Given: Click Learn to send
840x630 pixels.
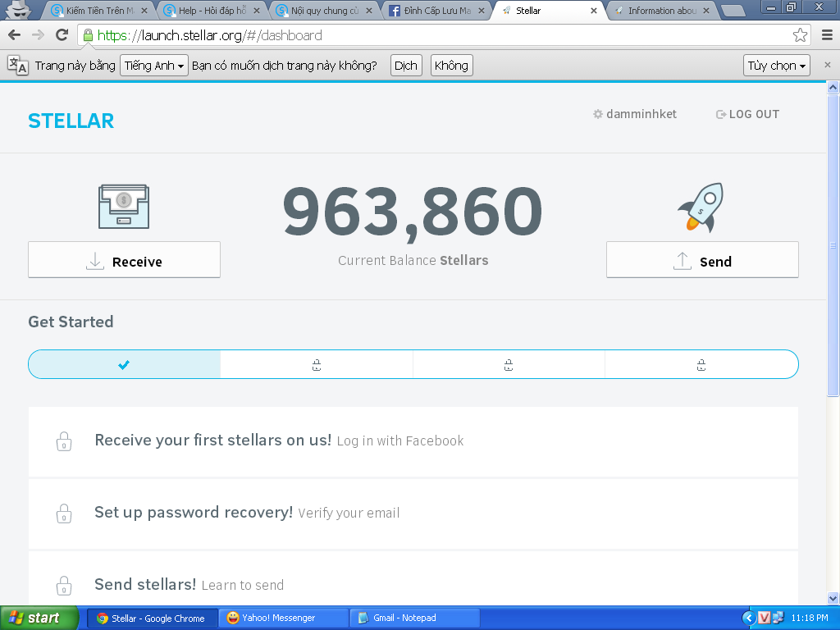Looking at the screenshot, I should [243, 585].
